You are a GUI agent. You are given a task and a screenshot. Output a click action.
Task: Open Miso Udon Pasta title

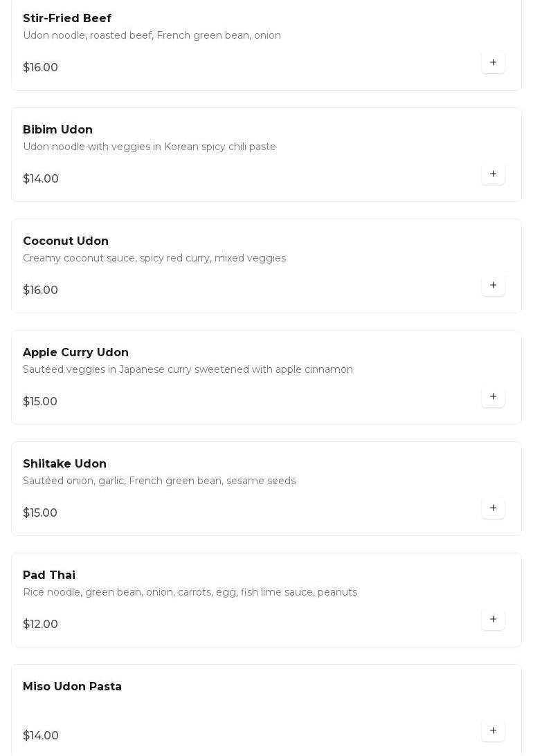coord(72,687)
